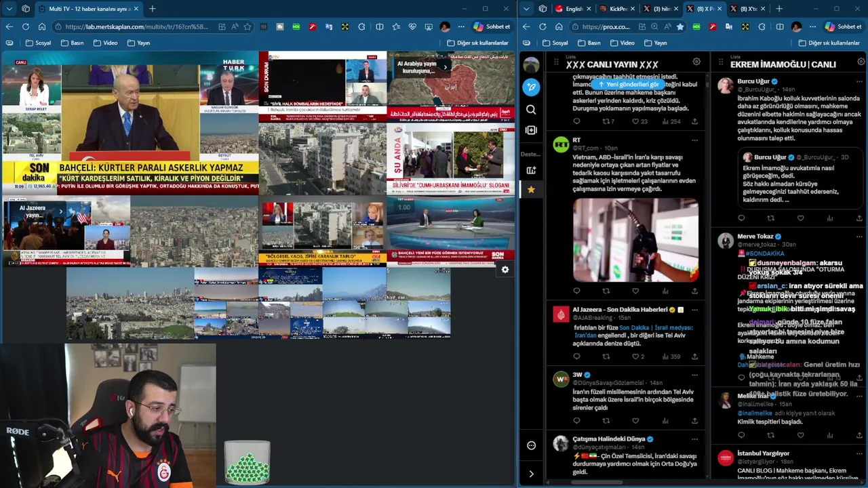Viewport: 868px width, 488px height.
Task: Open the #SONDAKİKA hashtag link
Action: 766,253
